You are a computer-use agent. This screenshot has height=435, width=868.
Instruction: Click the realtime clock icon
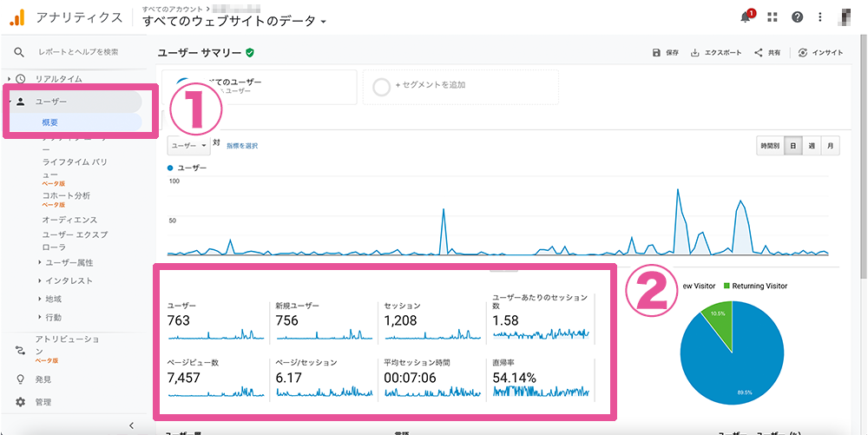pyautogui.click(x=21, y=79)
